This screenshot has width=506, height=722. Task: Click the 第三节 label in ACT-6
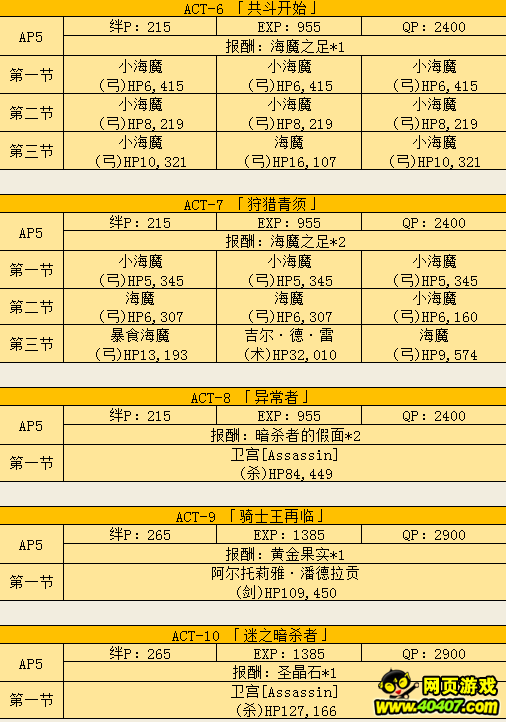point(31,151)
